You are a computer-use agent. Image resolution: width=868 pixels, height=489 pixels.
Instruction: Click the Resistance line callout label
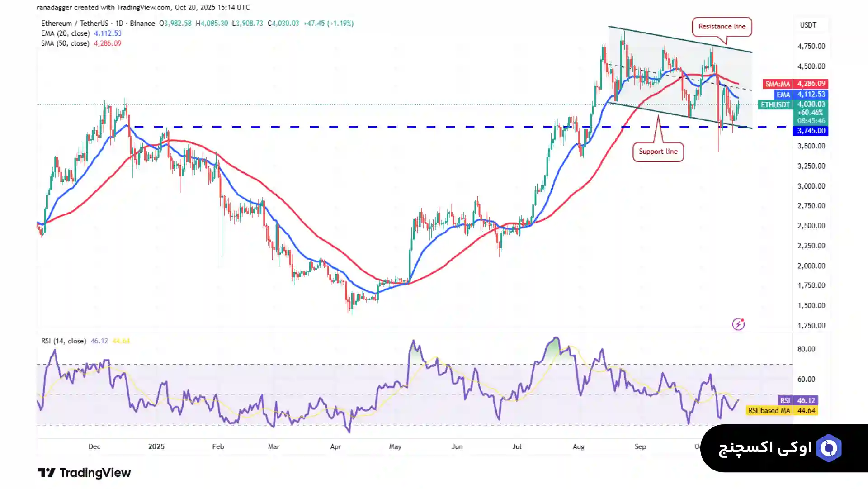(722, 26)
